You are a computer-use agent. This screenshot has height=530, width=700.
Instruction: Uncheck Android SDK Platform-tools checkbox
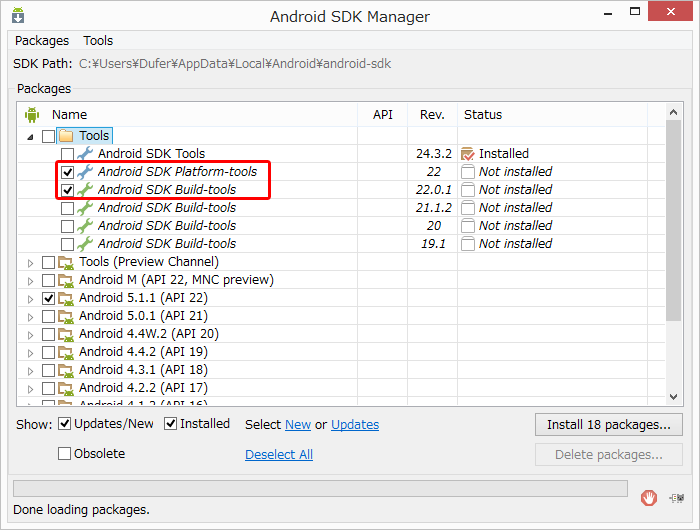click(67, 172)
